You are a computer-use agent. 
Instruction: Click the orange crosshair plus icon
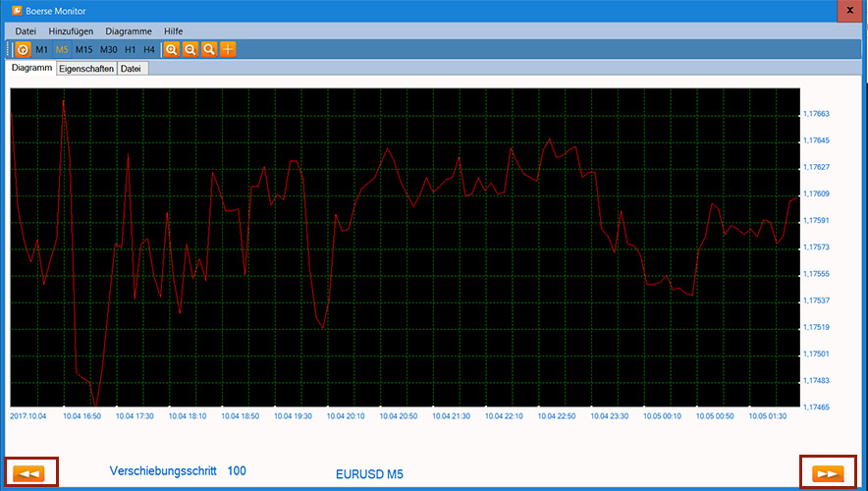click(x=228, y=49)
